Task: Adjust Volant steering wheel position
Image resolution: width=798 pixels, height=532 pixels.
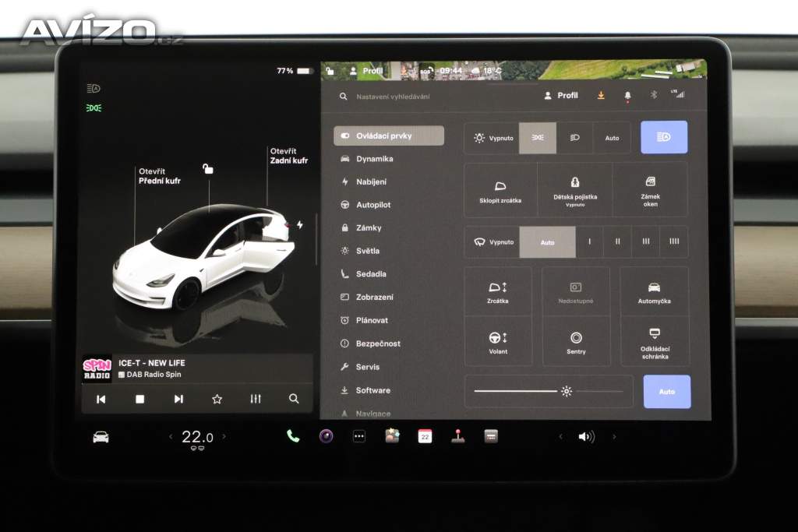Action: [498, 342]
